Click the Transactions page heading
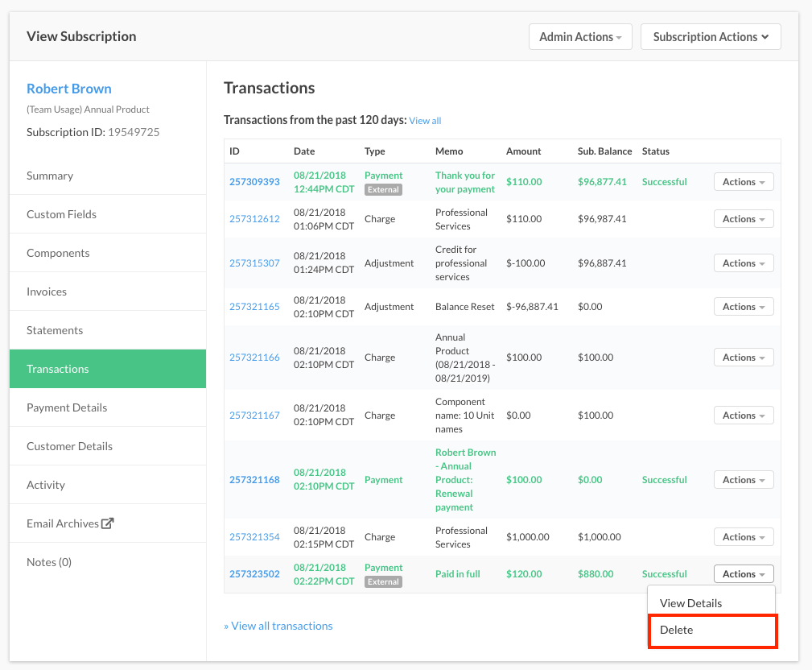The height and width of the screenshot is (670, 812). click(270, 88)
